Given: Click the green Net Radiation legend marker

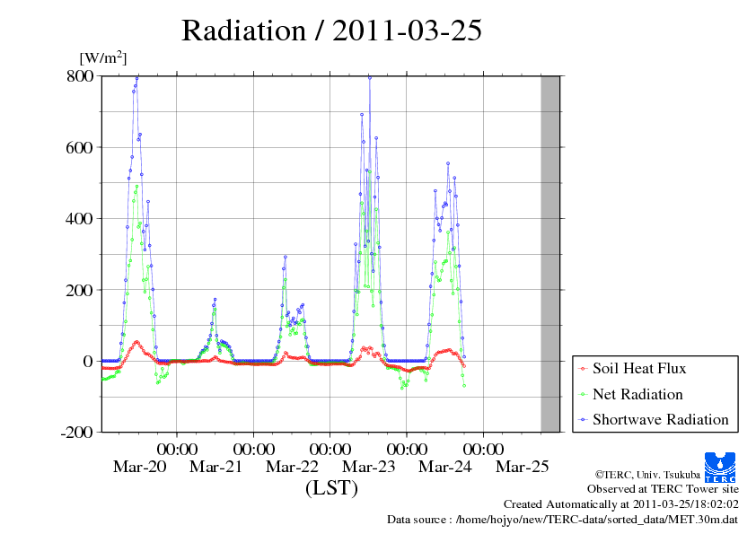Looking at the screenshot, I should click(583, 395).
